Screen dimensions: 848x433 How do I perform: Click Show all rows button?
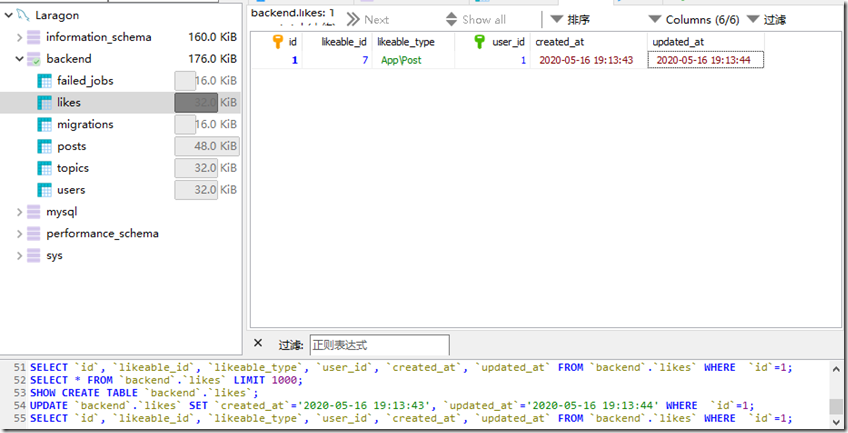[476, 20]
